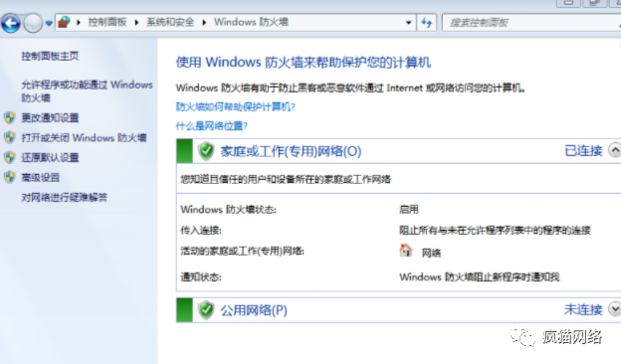Screen dimensions: 621x364
Task: Click Windows 防火墙阻止新程序时通知我 text
Action: pos(480,276)
